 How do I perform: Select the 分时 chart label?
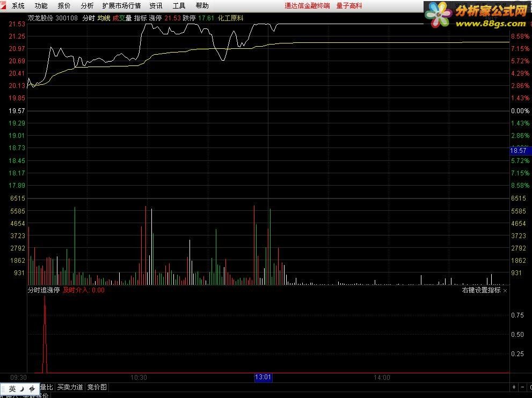click(89, 18)
